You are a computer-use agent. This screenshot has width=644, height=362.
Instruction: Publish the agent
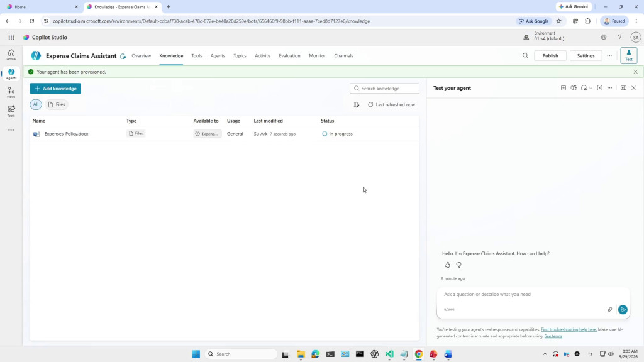(550, 56)
